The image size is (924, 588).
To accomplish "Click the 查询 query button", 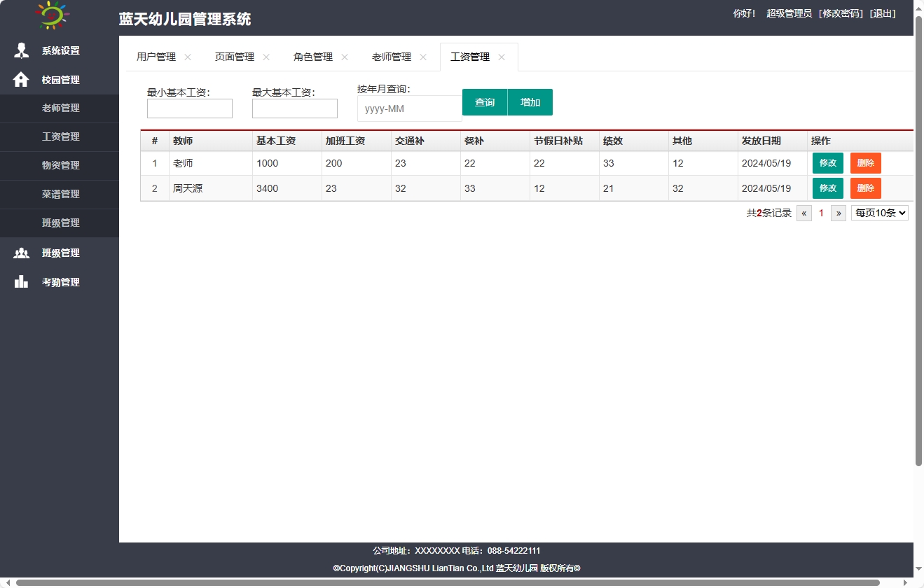I will point(484,101).
